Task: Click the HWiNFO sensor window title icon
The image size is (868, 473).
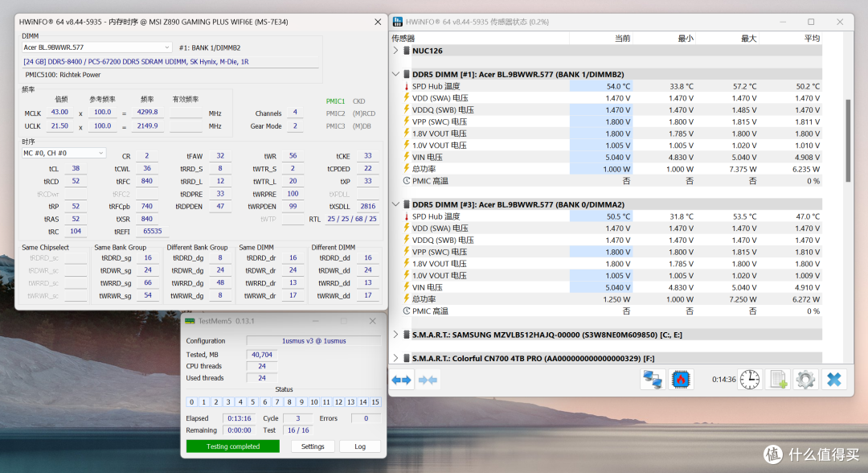Action: pyautogui.click(x=398, y=23)
